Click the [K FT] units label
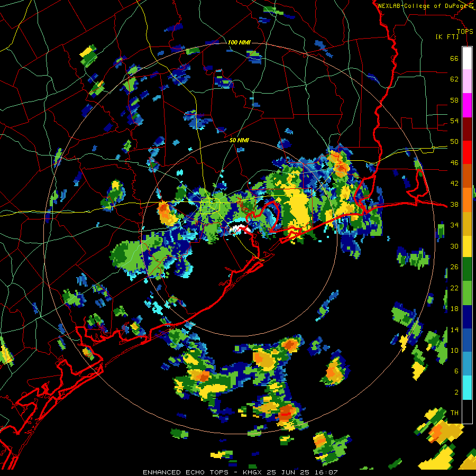The image size is (476, 476). click(x=447, y=36)
